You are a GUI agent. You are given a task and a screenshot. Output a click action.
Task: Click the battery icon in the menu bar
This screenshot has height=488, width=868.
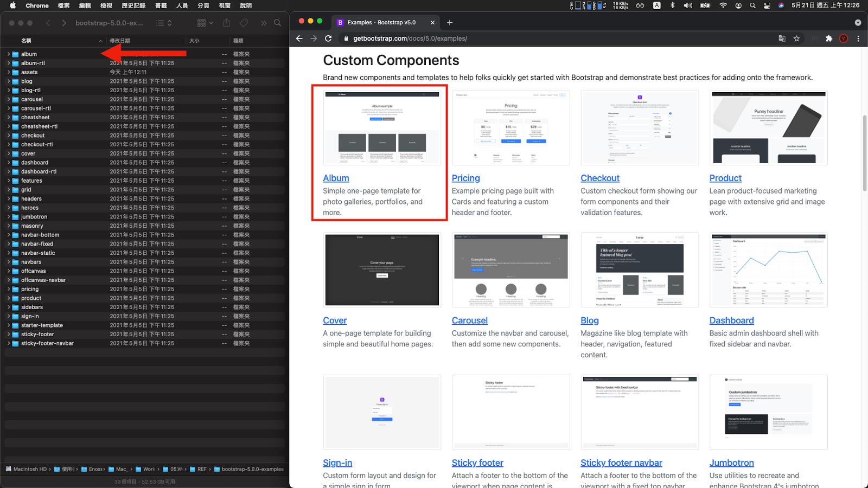706,5
